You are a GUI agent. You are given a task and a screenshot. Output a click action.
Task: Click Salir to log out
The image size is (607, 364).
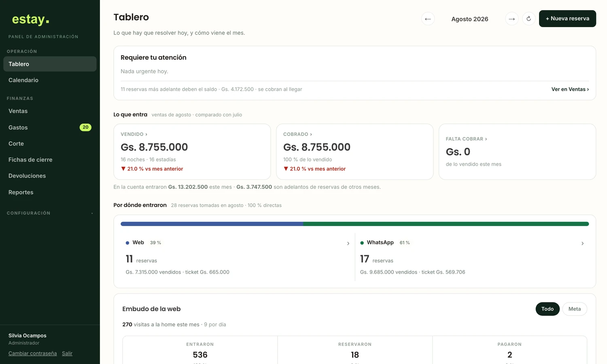[x=67, y=353]
